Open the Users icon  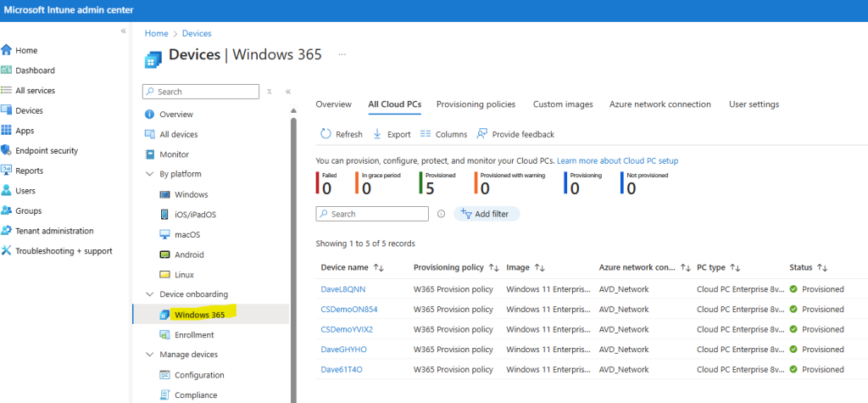click(x=7, y=191)
